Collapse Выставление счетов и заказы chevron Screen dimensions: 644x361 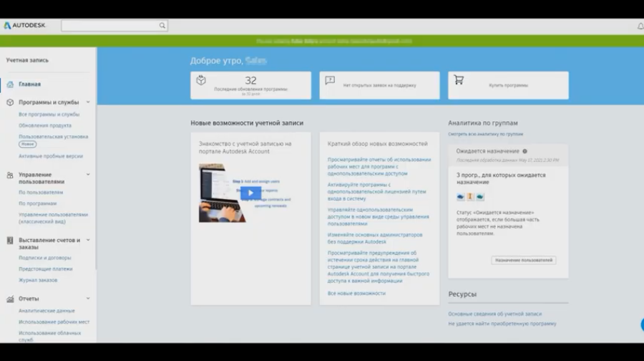tap(88, 240)
